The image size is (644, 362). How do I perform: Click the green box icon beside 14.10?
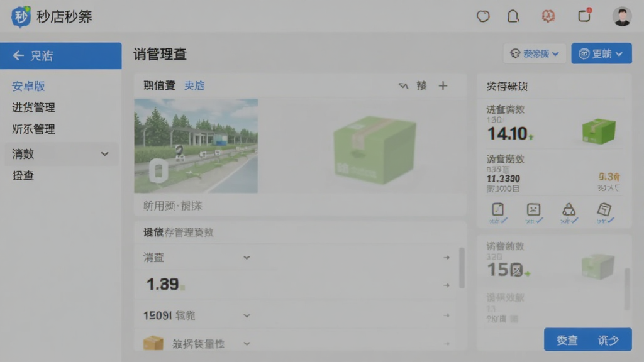599,131
